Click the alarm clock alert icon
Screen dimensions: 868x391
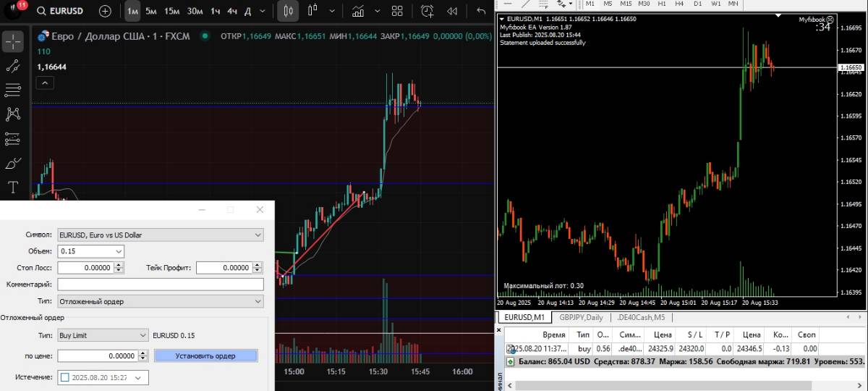pyautogui.click(x=427, y=11)
